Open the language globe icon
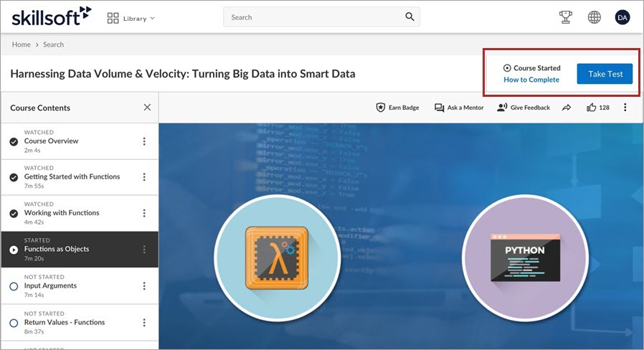 tap(594, 17)
